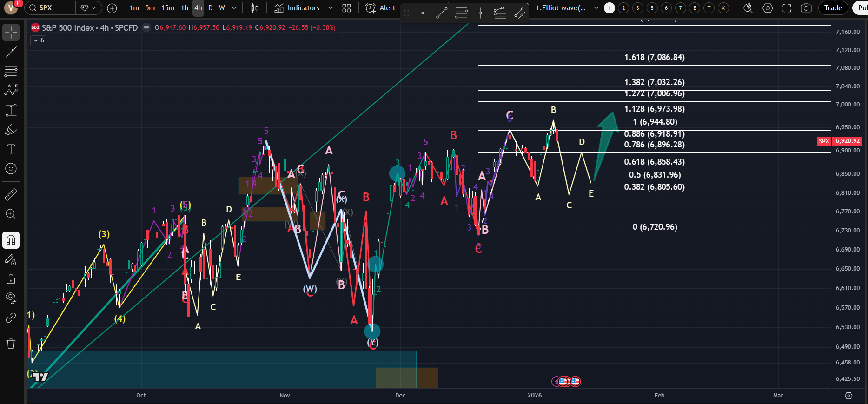Expand the collapsed indicators legend showing 6
The height and width of the screenshot is (404, 868).
coord(39,40)
